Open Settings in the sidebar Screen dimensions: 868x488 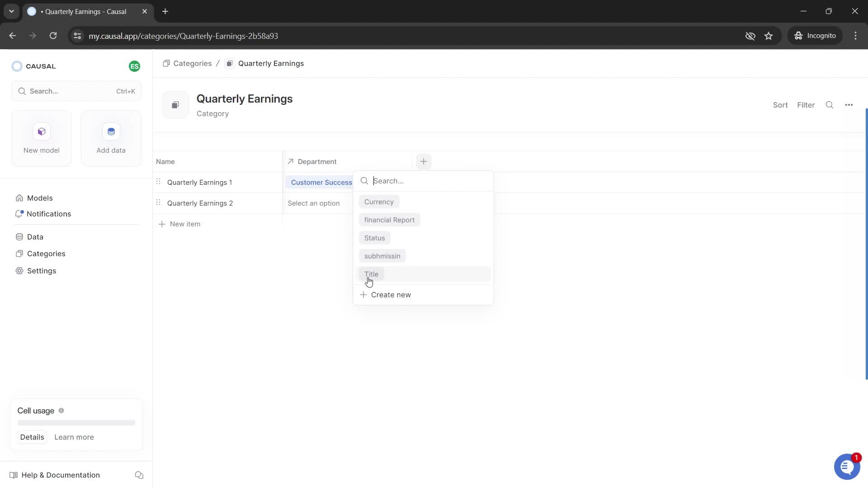click(42, 271)
